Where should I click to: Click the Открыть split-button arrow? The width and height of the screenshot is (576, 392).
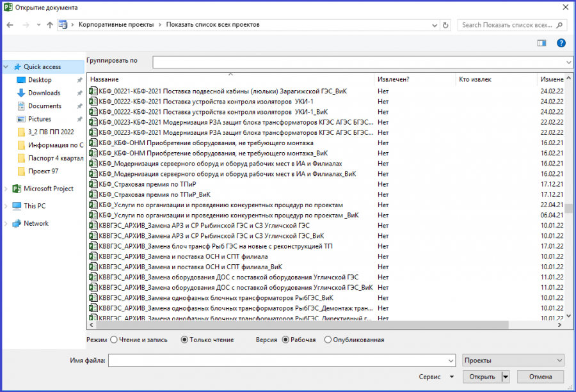(506, 377)
